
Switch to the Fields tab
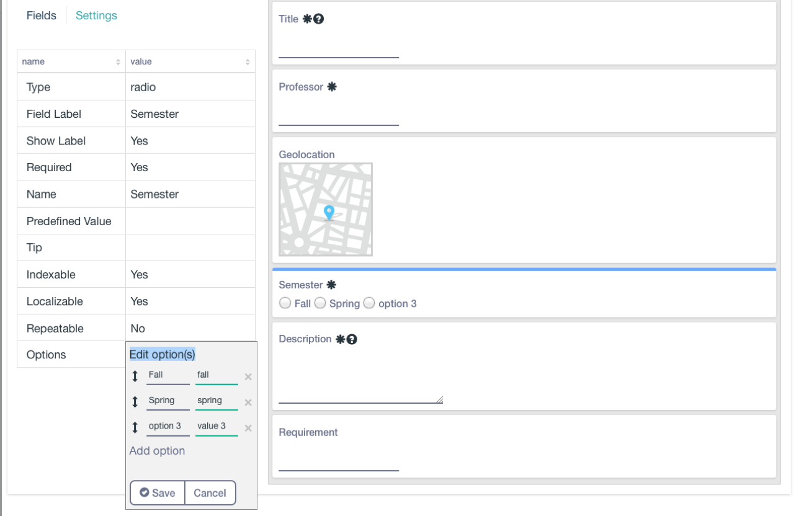point(42,16)
